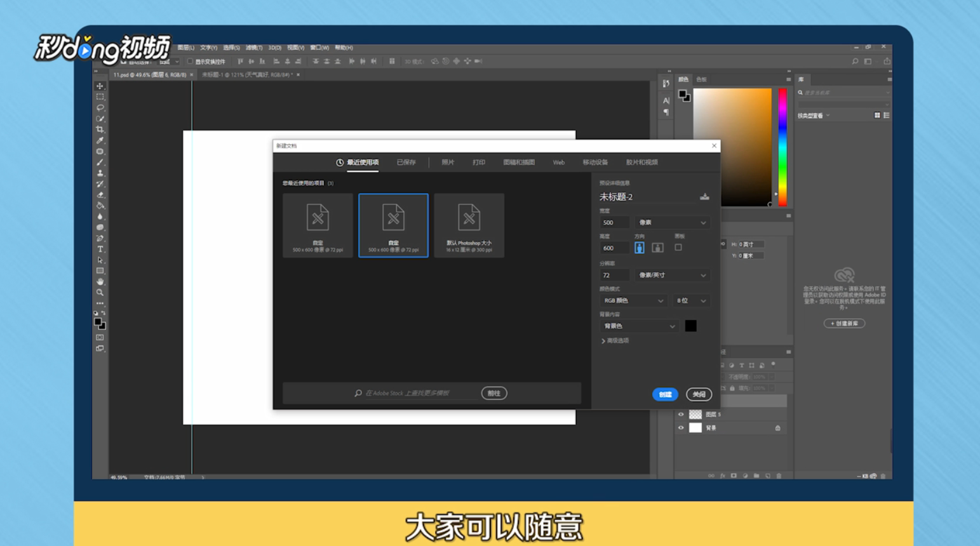Switch Libraries panel to list view
Viewport: 980px width, 546px height.
(886, 116)
